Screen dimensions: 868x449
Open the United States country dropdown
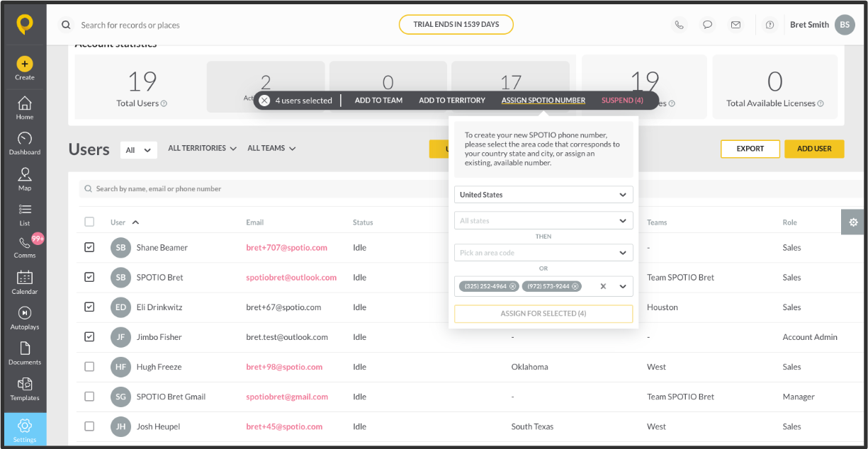click(543, 195)
